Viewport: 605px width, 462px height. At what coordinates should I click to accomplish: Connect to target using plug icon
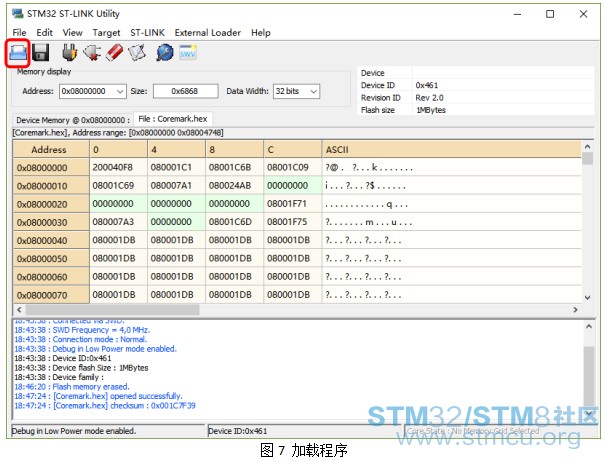coord(69,53)
